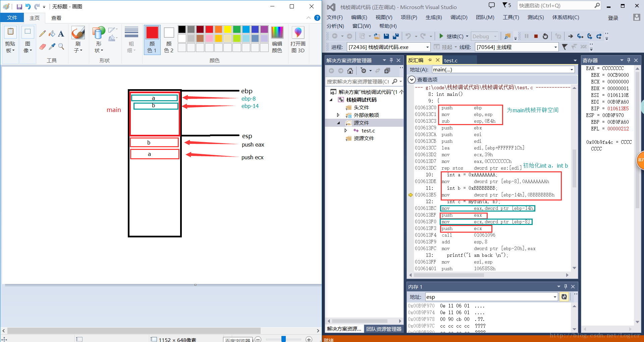Open the Tools menu in Visual Studio

point(511,17)
